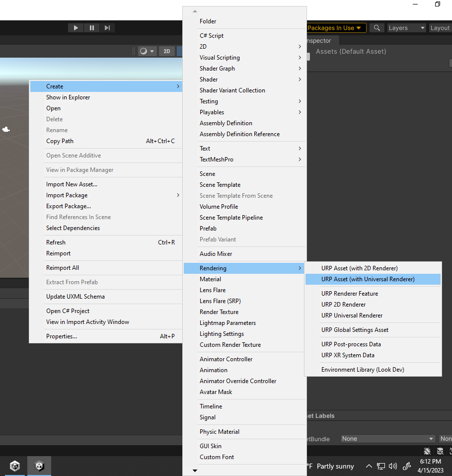Choose Render Texture
The height and width of the screenshot is (476, 452).
(245, 312)
